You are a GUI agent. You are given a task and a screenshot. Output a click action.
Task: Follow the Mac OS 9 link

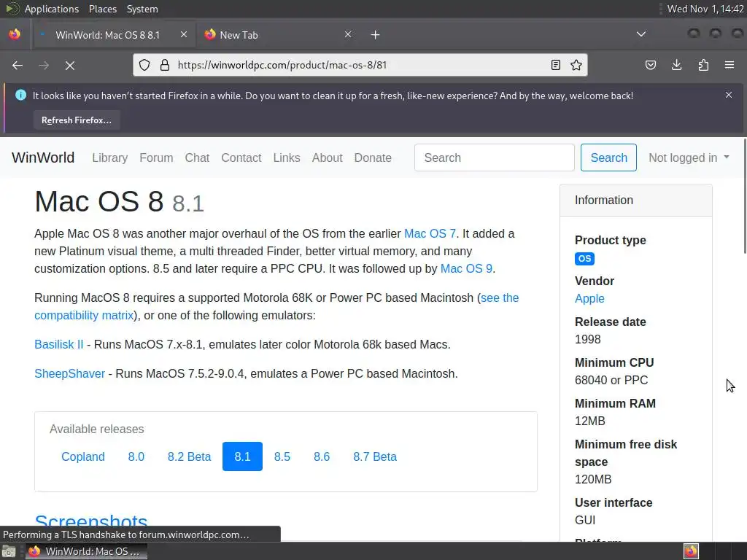point(466,268)
